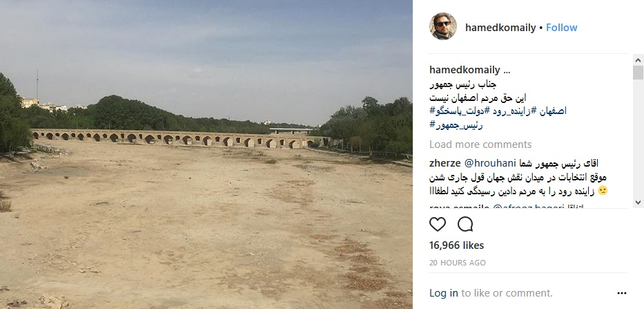This screenshot has height=309, width=644.
Task: Open the three-dot more options menu
Action: point(622,293)
